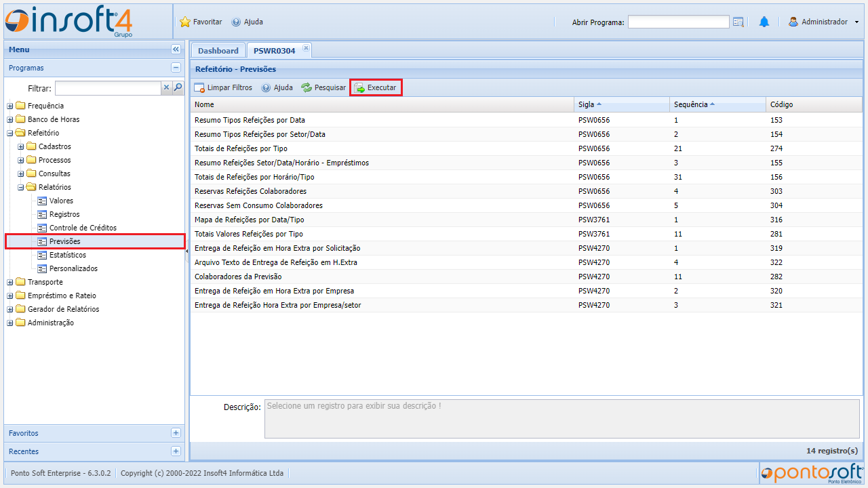The height and width of the screenshot is (488, 868).
Task: Close the PSWR0304 tab
Action: [x=306, y=47]
